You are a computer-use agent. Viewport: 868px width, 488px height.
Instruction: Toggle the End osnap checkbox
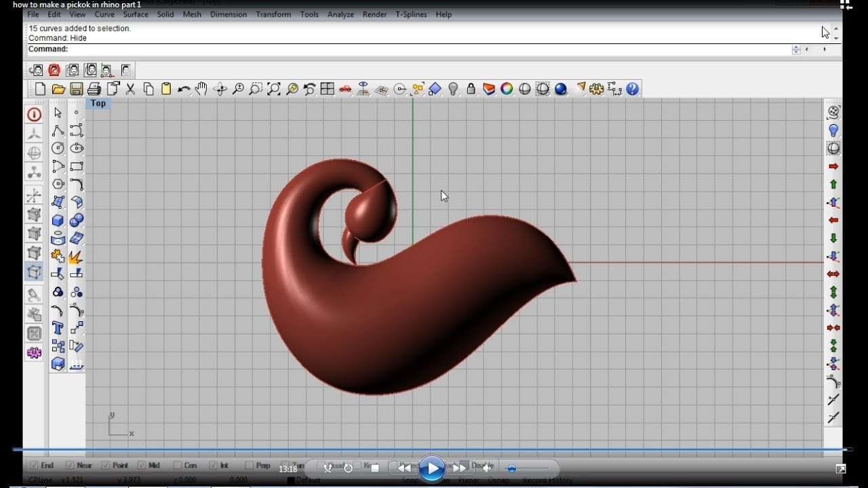tap(33, 466)
